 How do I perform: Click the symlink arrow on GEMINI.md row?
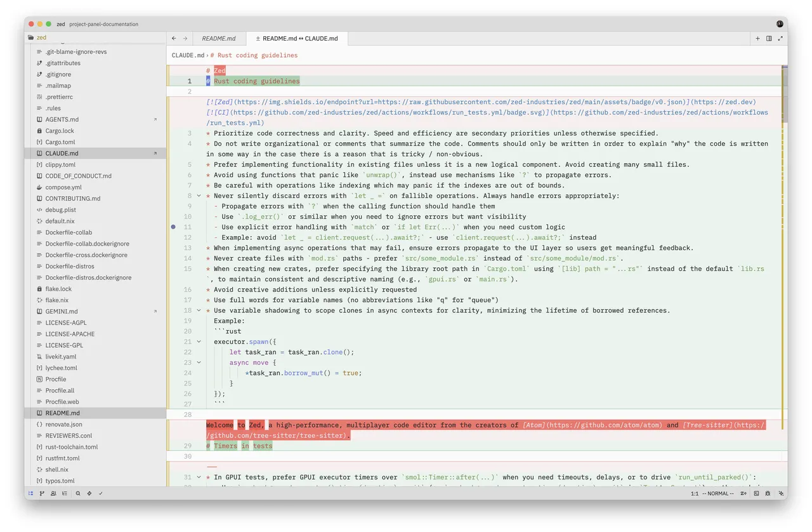155,311
